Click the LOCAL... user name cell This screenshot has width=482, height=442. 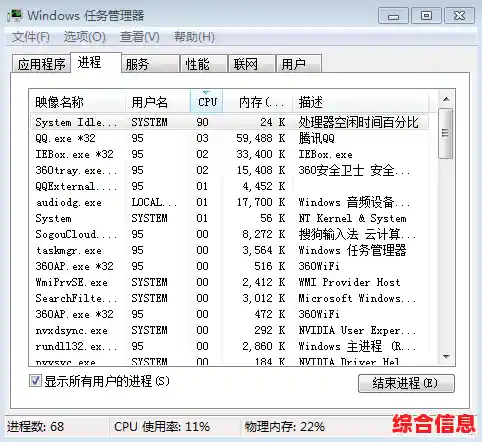click(x=154, y=202)
